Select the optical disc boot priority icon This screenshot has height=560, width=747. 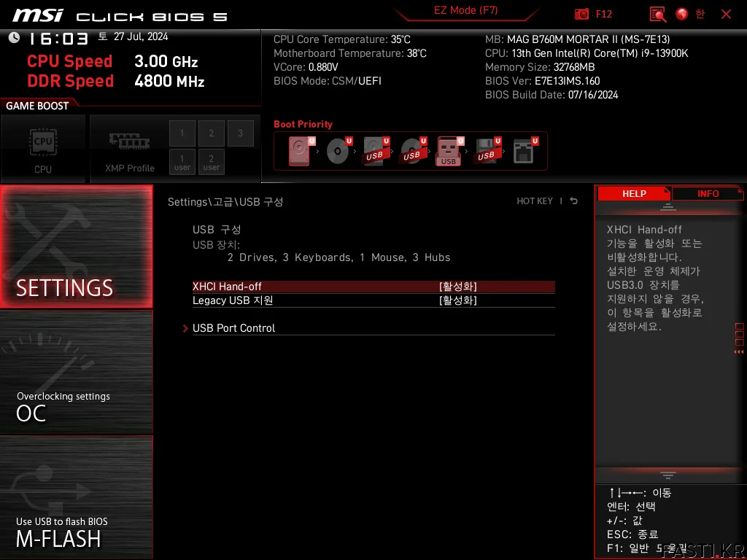pos(338,150)
